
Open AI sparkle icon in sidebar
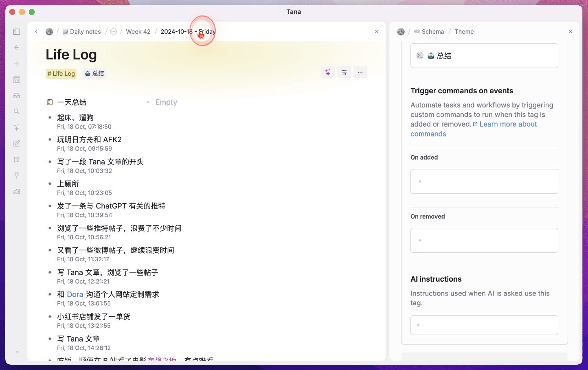pos(17,127)
